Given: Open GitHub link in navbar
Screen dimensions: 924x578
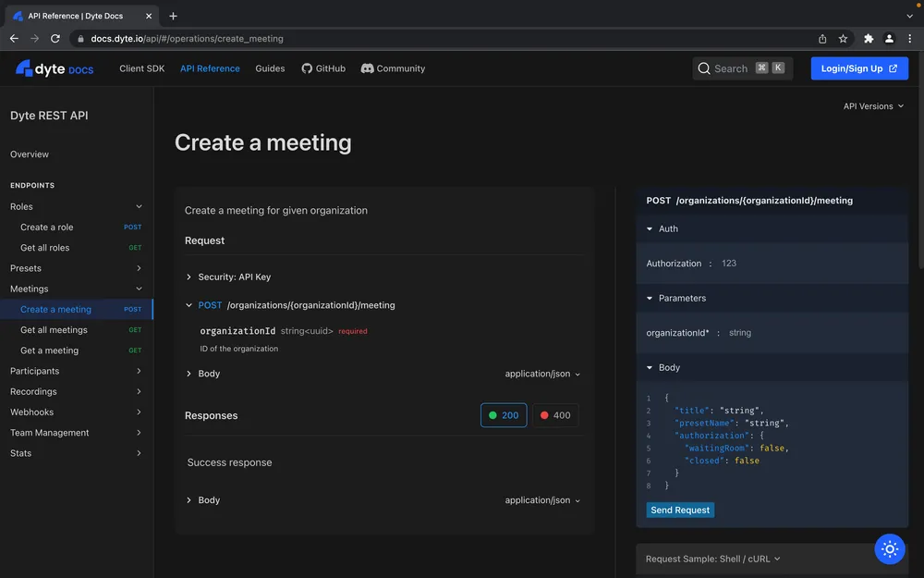Looking at the screenshot, I should (323, 68).
